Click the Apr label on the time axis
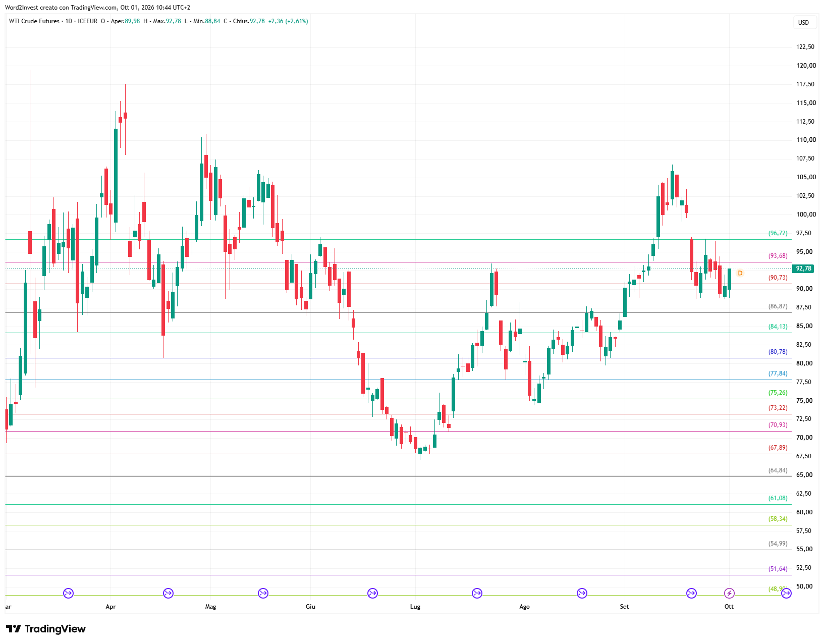Image resolution: width=824 pixels, height=644 pixels. click(x=111, y=607)
